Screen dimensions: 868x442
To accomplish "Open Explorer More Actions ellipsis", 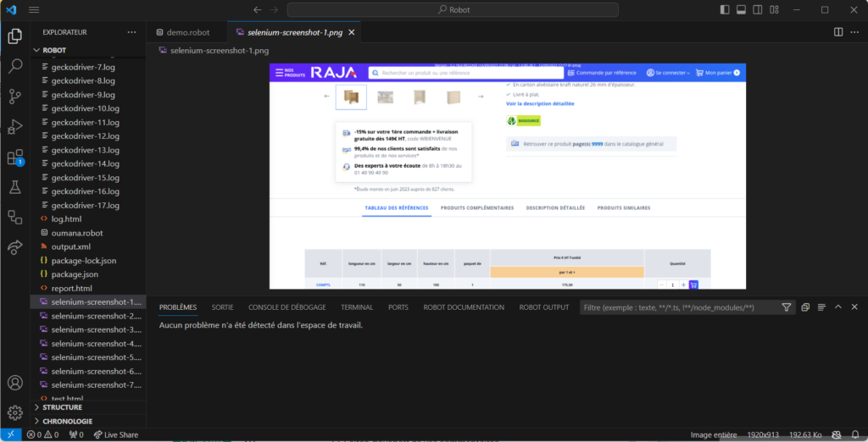I will [x=131, y=32].
